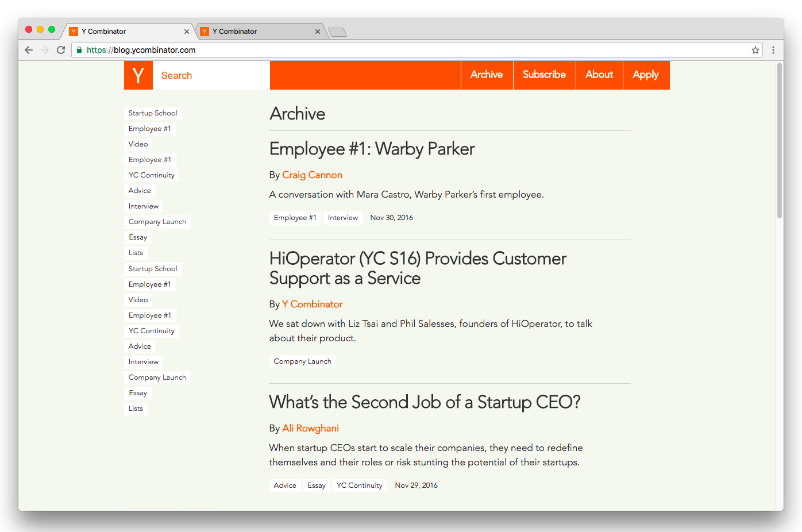Click 'When startup CEOs start to scale' summary
Image resolution: width=802 pixels, height=532 pixels.
426,455
